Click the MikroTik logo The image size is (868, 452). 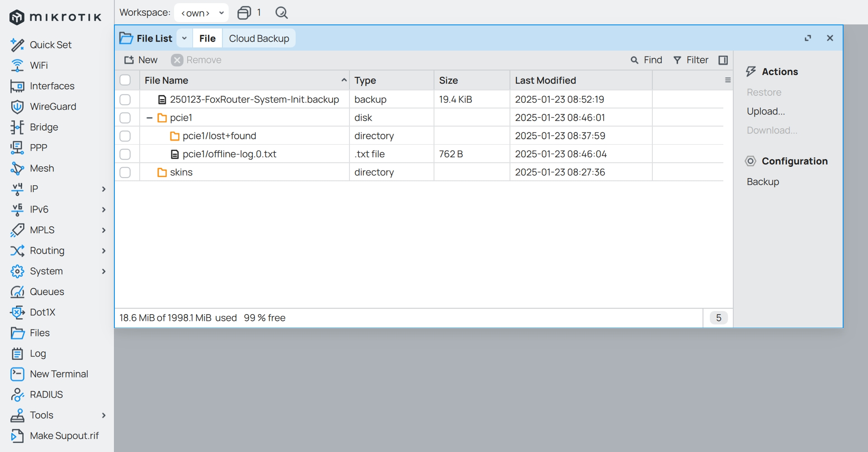[x=55, y=17]
